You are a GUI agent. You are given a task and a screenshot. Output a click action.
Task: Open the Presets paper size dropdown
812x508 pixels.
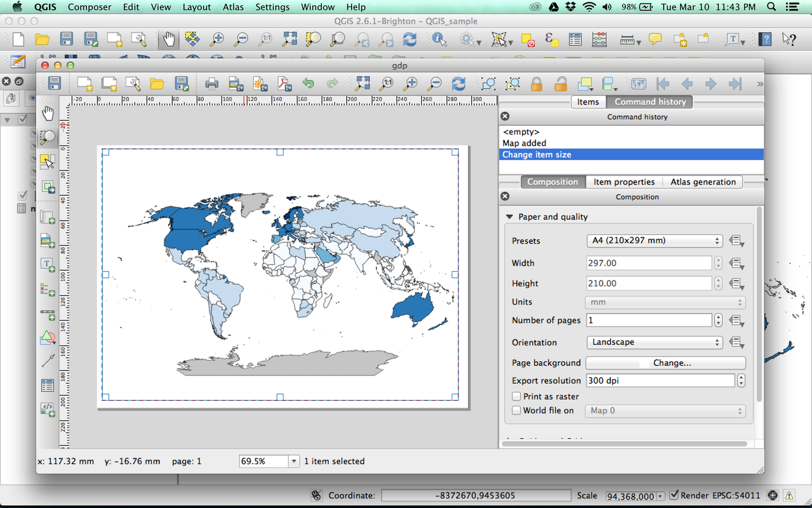click(654, 240)
